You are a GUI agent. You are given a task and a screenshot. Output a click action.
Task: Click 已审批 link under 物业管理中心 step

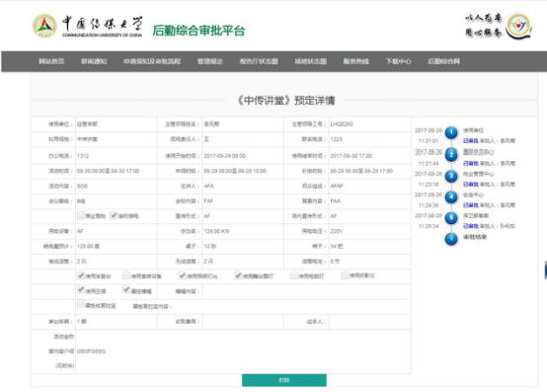point(470,184)
